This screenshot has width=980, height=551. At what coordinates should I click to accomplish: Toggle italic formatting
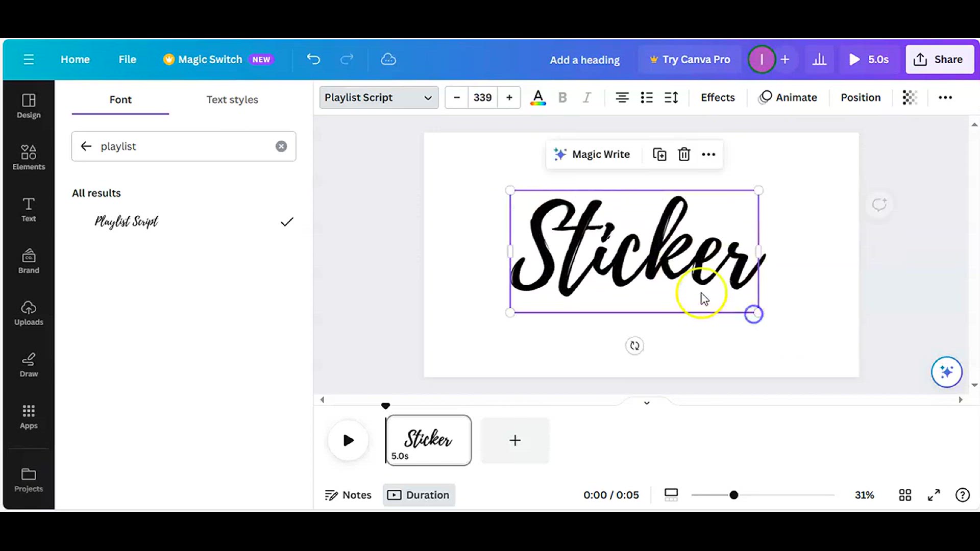pos(587,97)
